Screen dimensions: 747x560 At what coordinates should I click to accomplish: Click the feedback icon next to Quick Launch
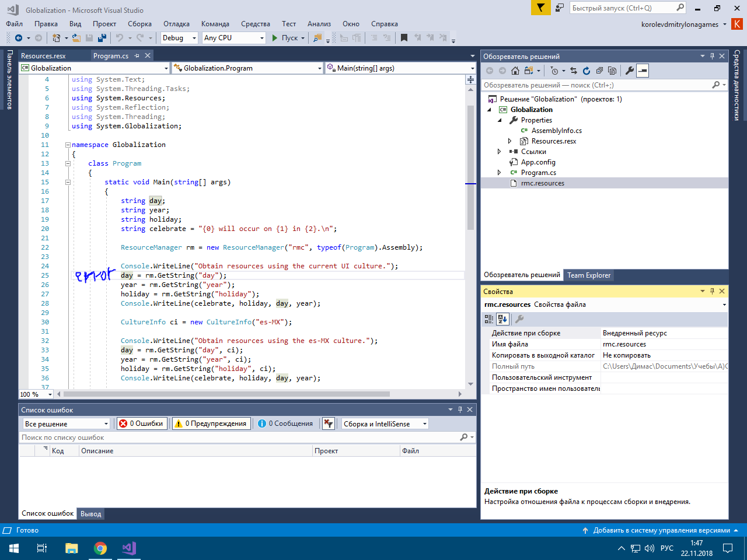coord(560,8)
